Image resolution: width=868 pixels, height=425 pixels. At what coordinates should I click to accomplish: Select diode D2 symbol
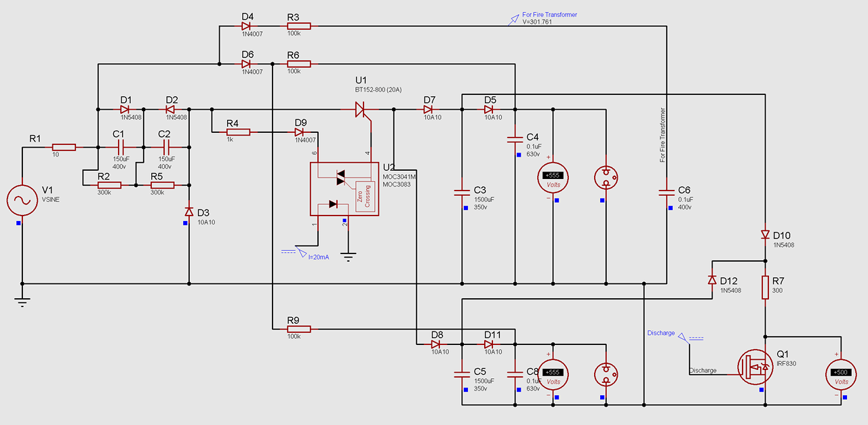[170, 108]
